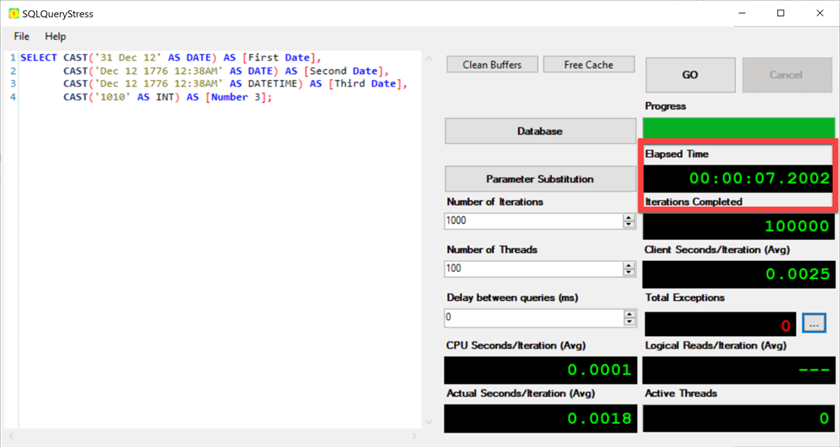Click the Iterations Completed value 100000
Screen dimensions: 840x447
click(797, 226)
